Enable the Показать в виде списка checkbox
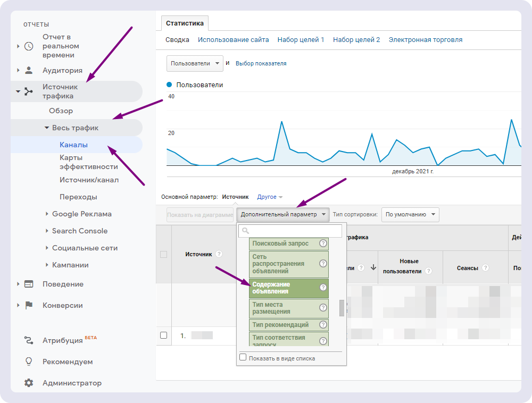This screenshot has height=403, width=532. coord(243,357)
